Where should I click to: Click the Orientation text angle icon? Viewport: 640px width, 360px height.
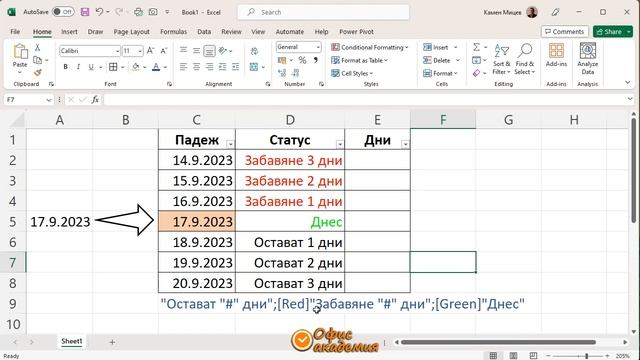[223, 51]
